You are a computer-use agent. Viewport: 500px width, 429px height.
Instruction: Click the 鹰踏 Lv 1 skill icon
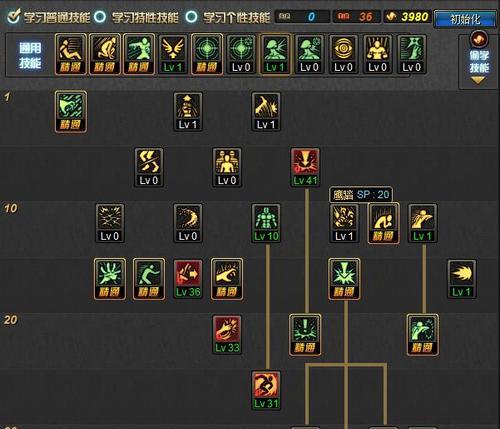344,223
